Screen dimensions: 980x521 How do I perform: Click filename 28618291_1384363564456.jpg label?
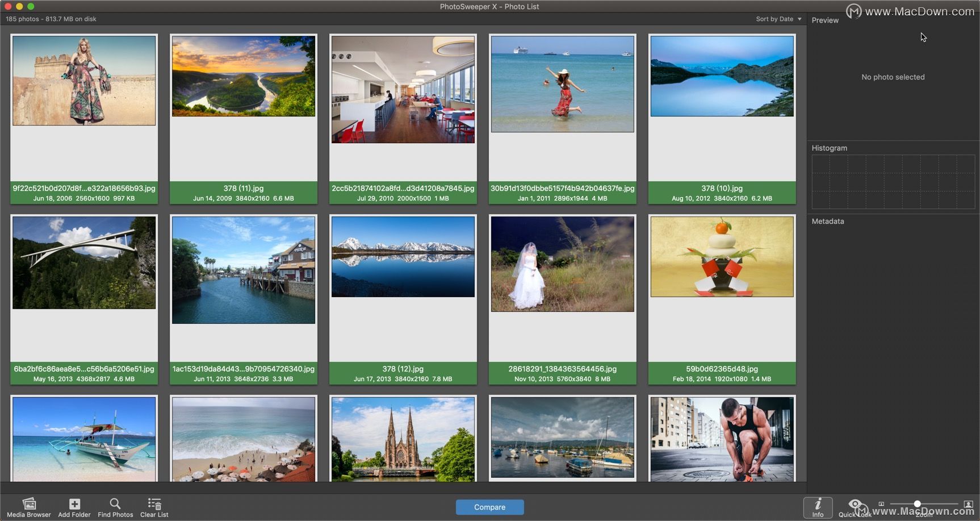[563, 369]
